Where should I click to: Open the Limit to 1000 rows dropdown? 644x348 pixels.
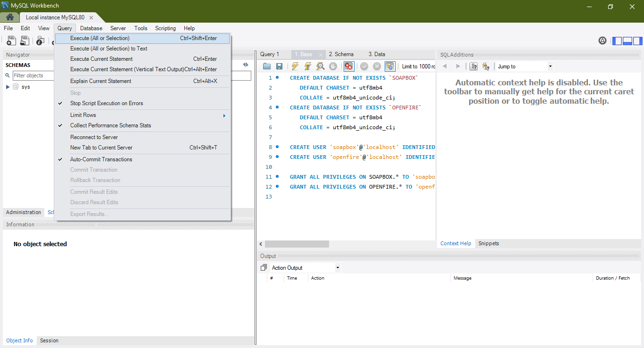[x=418, y=66]
